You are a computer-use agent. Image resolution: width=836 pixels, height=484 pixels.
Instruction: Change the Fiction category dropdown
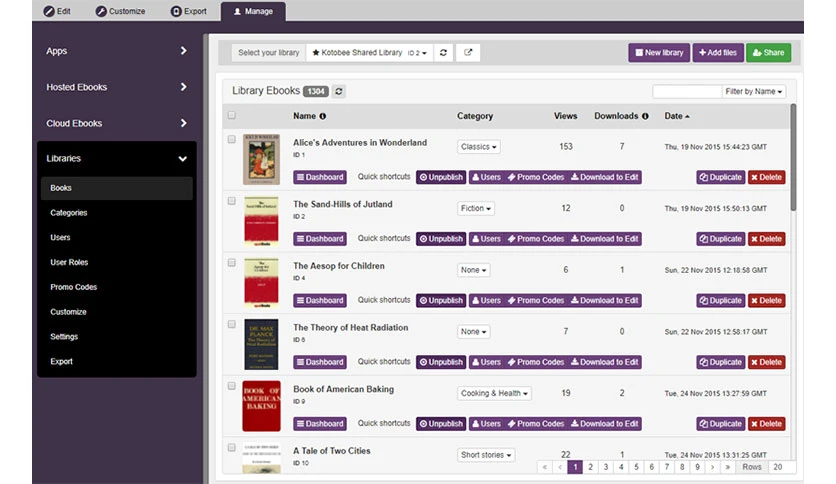(476, 208)
